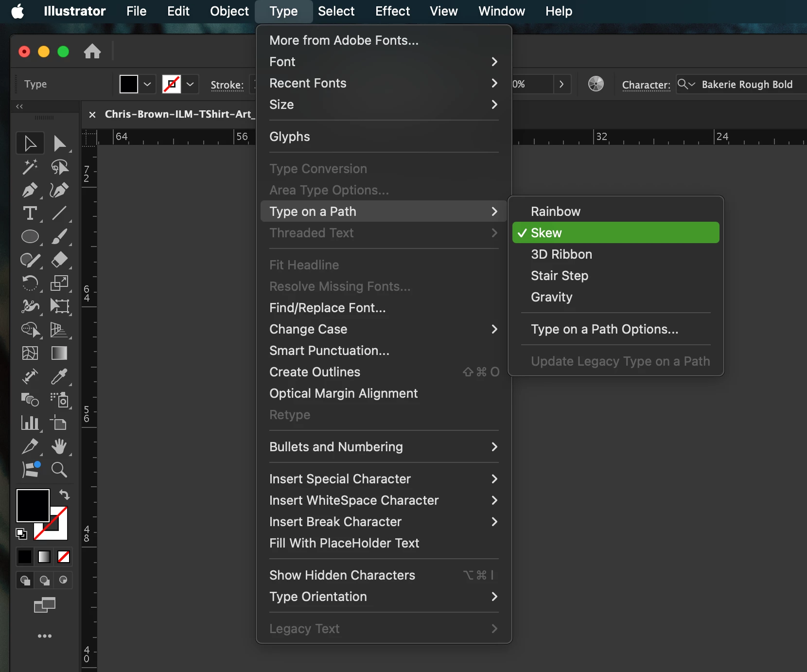Choose the Shape Builder tool
The image size is (807, 672).
(x=30, y=330)
